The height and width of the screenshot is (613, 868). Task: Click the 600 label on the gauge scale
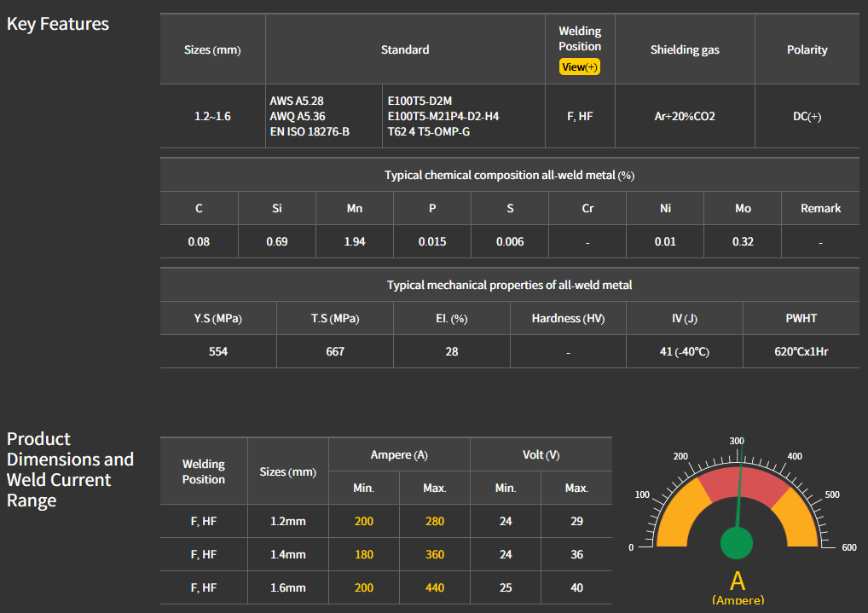(848, 547)
